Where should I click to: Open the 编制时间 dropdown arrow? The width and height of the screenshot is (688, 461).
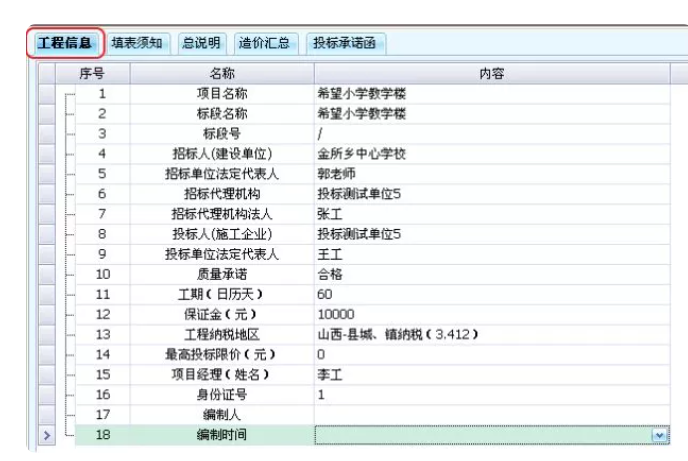(659, 435)
